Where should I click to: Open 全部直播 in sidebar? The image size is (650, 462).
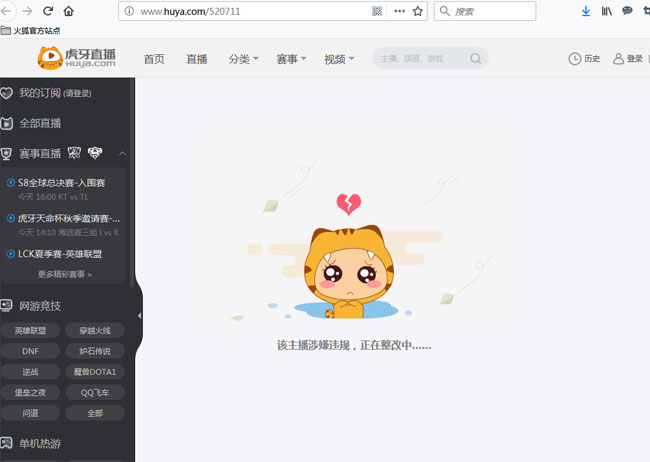pyautogui.click(x=40, y=123)
